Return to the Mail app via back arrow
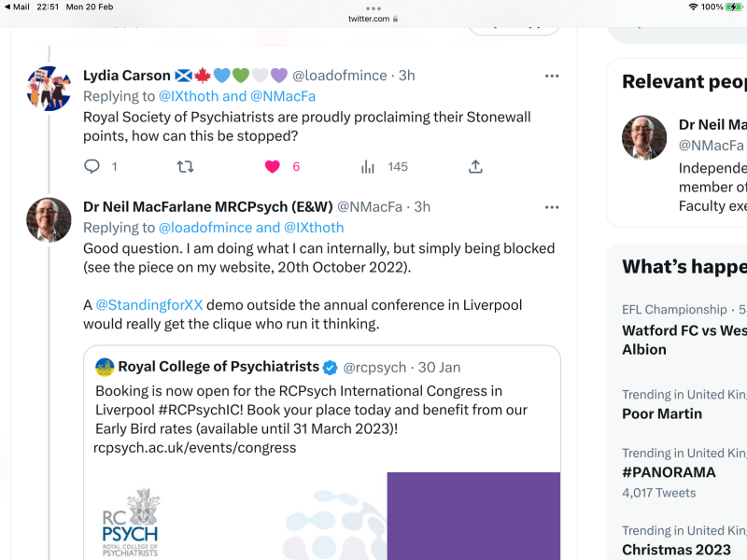Screen dimensions: 747x560 (7, 7)
